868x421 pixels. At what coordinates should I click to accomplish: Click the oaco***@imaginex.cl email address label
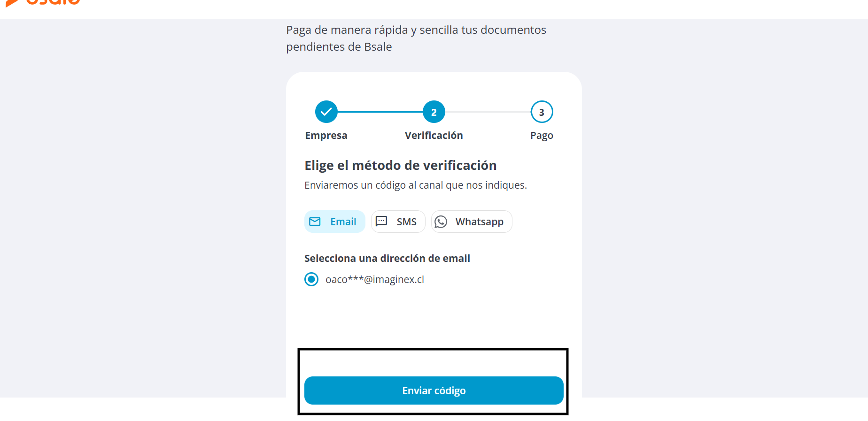pyautogui.click(x=375, y=279)
